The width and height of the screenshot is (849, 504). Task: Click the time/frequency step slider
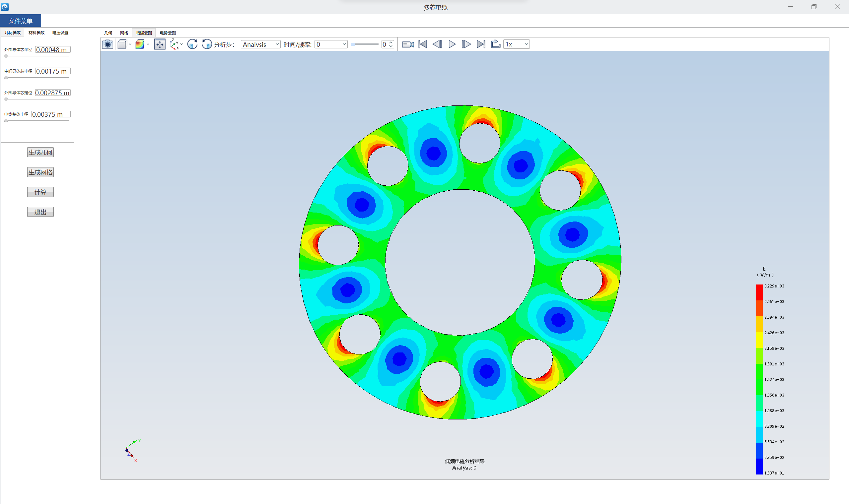(x=365, y=44)
